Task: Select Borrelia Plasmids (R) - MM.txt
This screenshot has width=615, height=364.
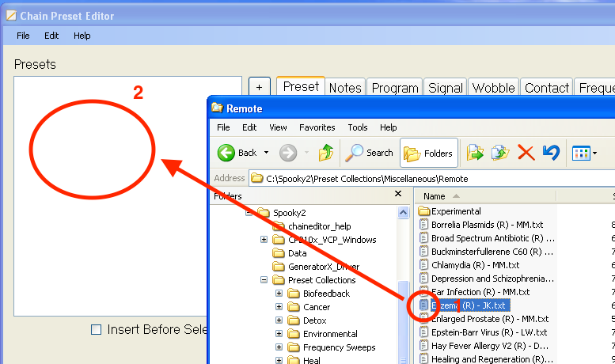Action: click(487, 225)
